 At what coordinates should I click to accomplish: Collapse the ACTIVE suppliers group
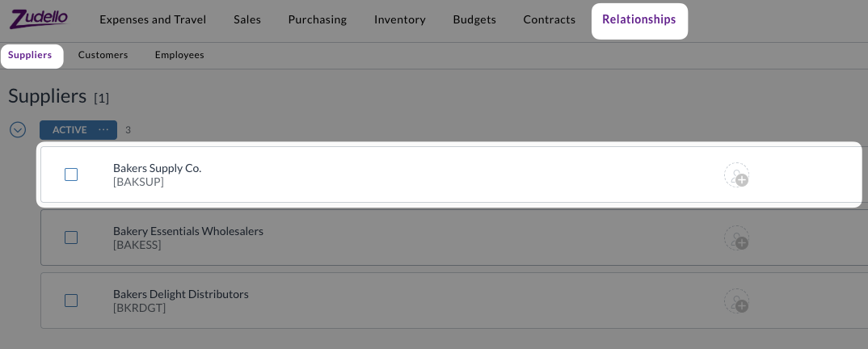click(18, 130)
